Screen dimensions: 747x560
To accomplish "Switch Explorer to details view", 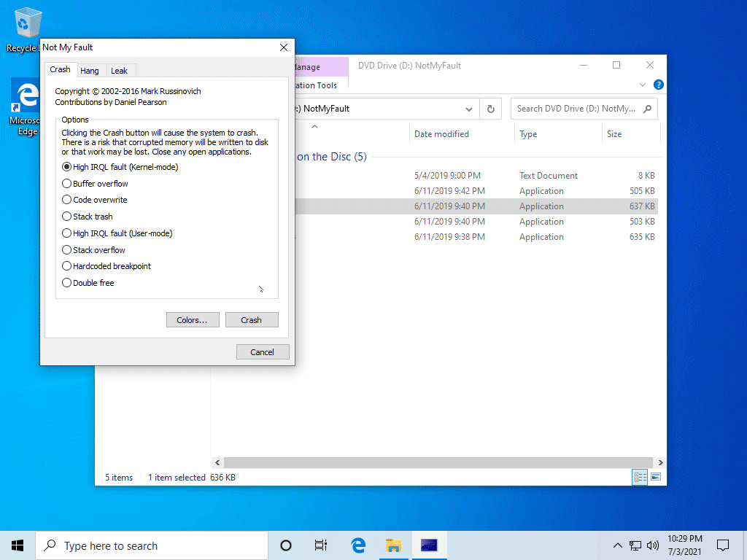I will [640, 477].
